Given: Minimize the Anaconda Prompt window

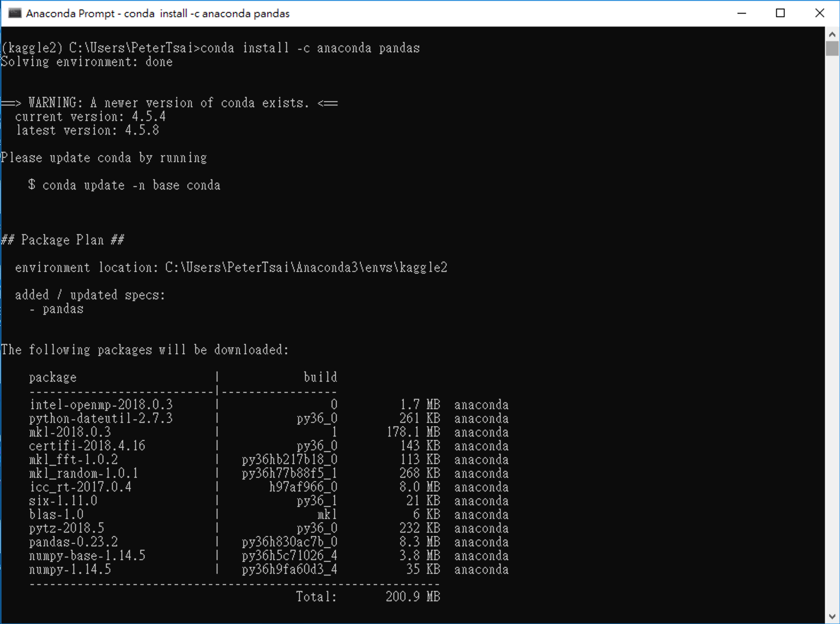Looking at the screenshot, I should [x=741, y=13].
